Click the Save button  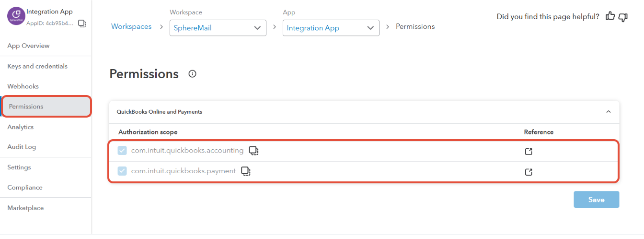(596, 200)
